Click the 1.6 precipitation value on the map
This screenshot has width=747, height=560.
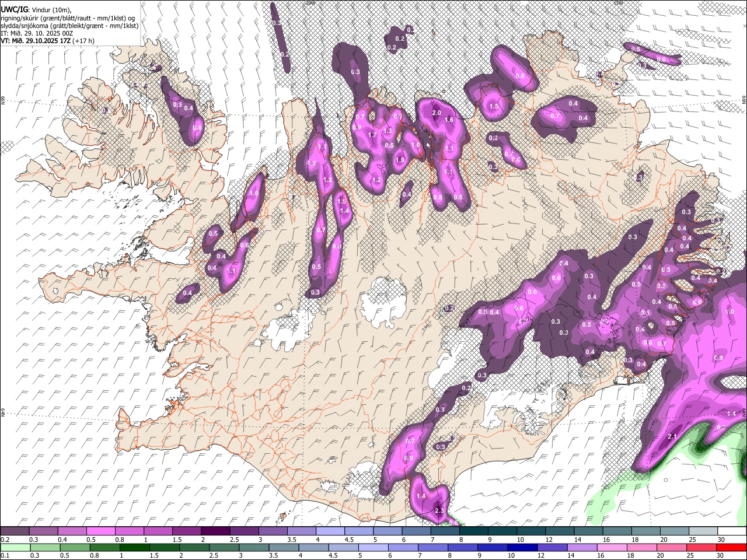point(449,120)
